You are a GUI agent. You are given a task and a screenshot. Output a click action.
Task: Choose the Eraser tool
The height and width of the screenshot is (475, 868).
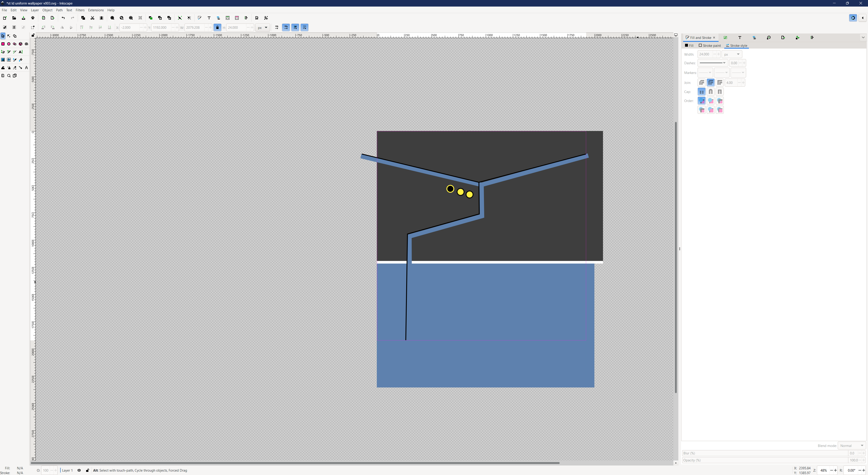tap(15, 68)
